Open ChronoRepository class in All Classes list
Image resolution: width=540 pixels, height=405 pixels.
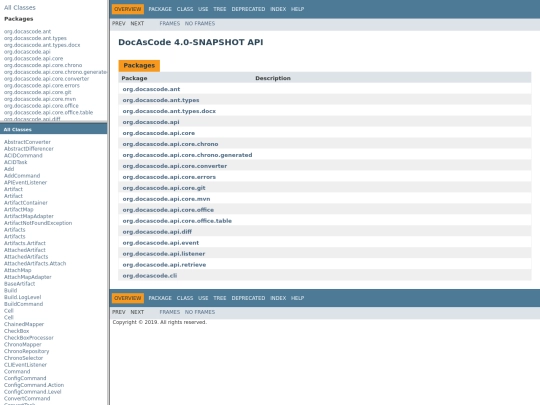coord(27,352)
